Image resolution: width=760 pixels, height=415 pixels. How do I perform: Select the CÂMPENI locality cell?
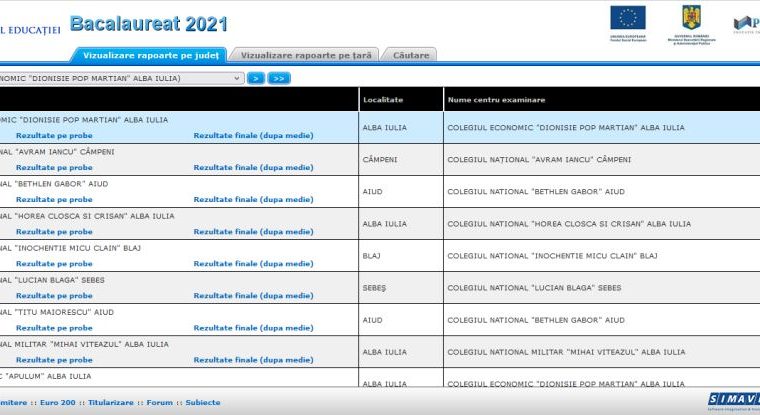[401, 160]
